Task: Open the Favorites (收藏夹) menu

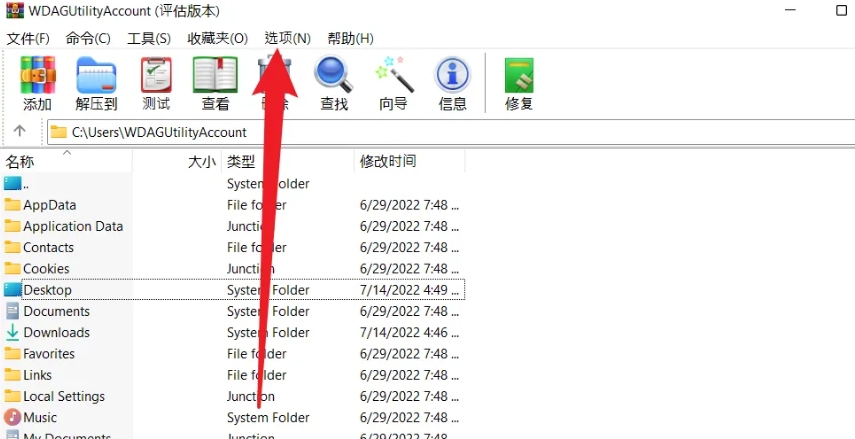Action: point(217,38)
